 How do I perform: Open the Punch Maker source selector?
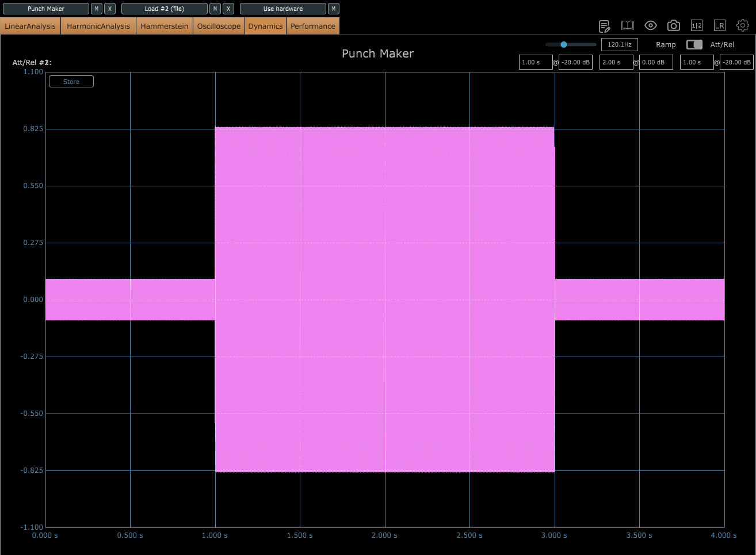click(x=46, y=9)
